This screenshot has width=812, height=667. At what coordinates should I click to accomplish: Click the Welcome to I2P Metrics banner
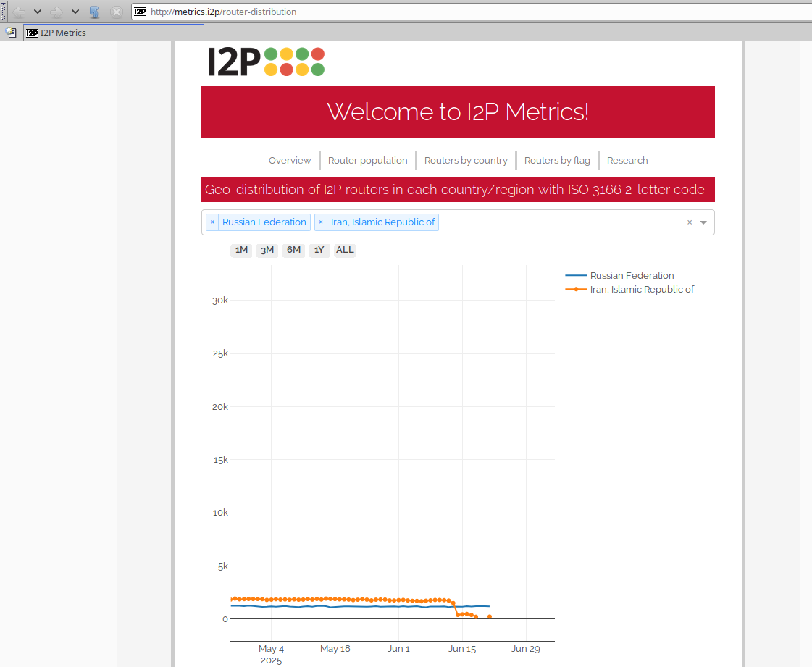(458, 112)
